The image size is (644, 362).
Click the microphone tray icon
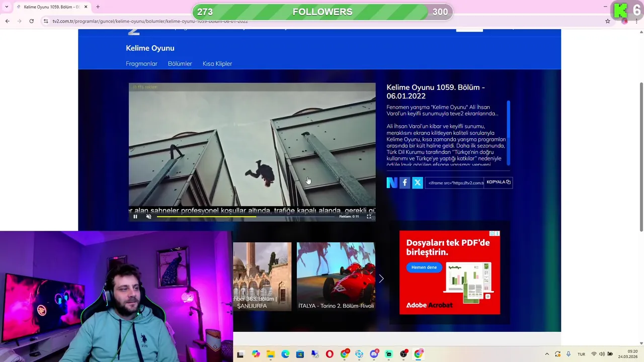(x=569, y=354)
